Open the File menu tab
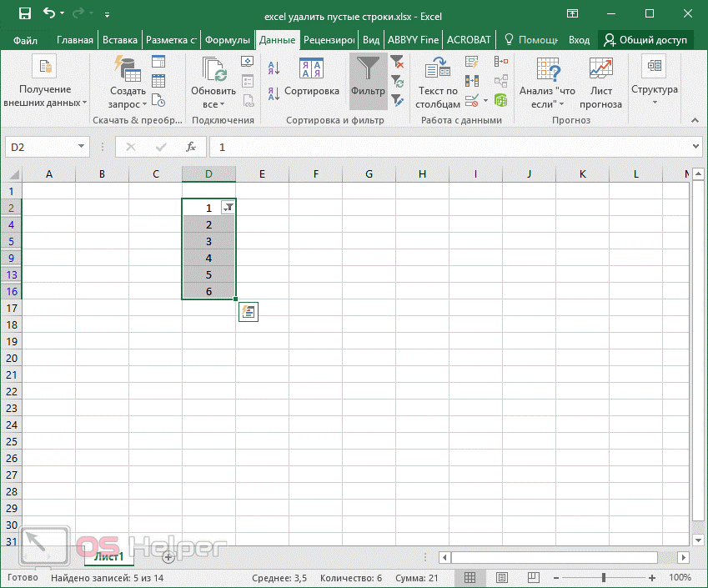The image size is (708, 588). [26, 40]
